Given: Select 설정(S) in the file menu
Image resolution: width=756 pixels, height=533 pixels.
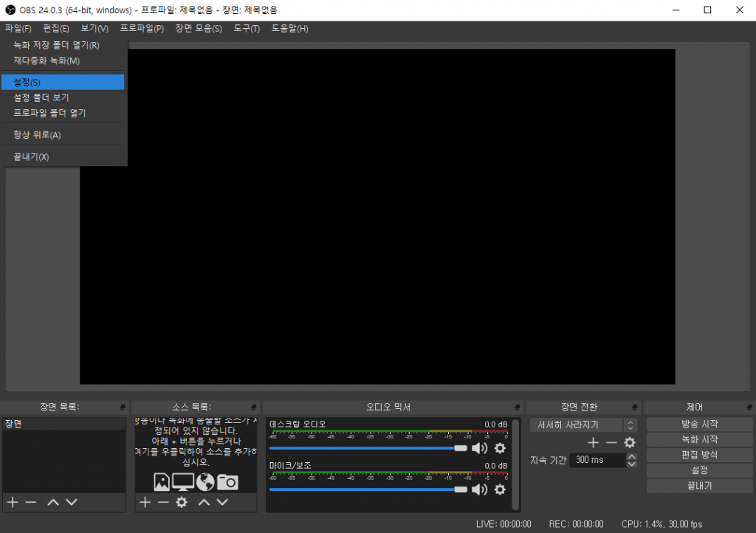Looking at the screenshot, I should pos(63,82).
